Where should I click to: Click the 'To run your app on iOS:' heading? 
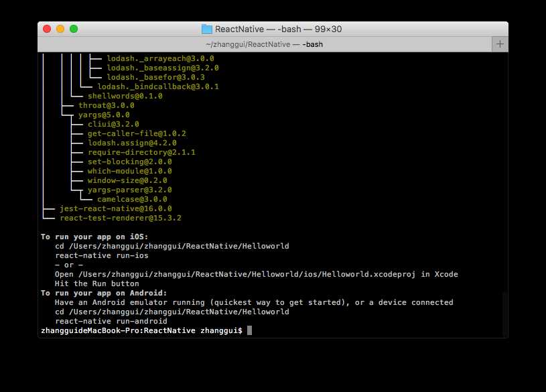tap(94, 237)
